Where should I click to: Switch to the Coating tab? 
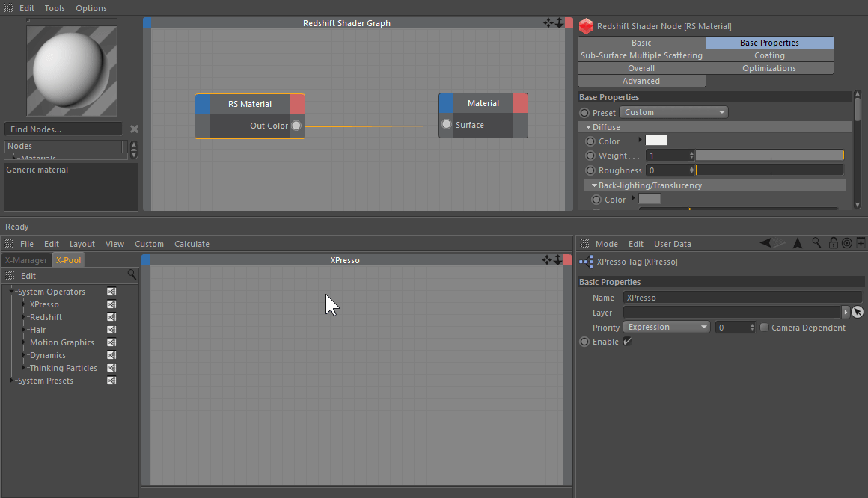[x=769, y=55]
